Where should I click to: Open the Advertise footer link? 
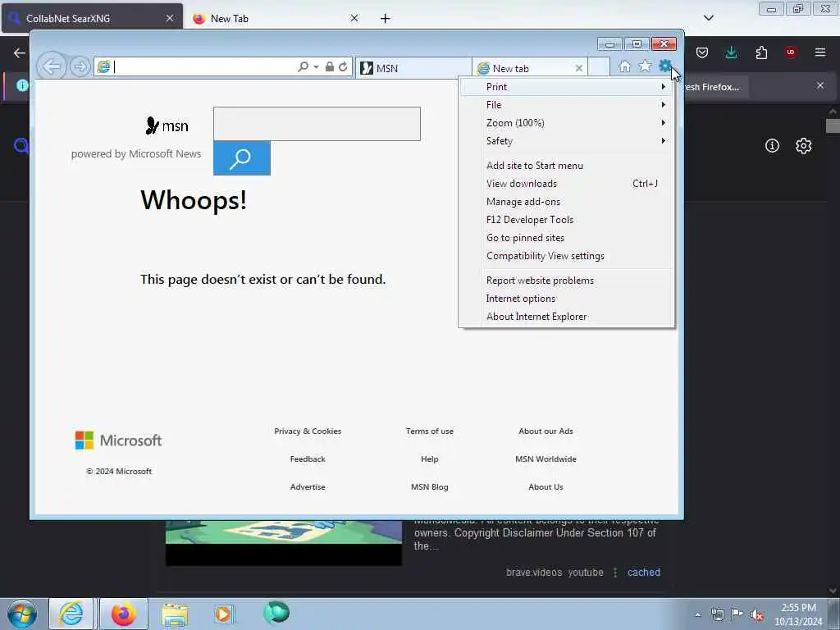coord(308,487)
